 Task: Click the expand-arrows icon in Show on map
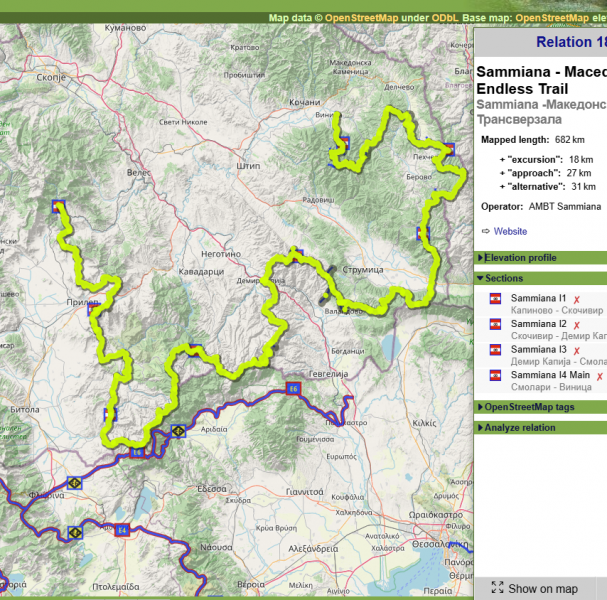point(497,587)
